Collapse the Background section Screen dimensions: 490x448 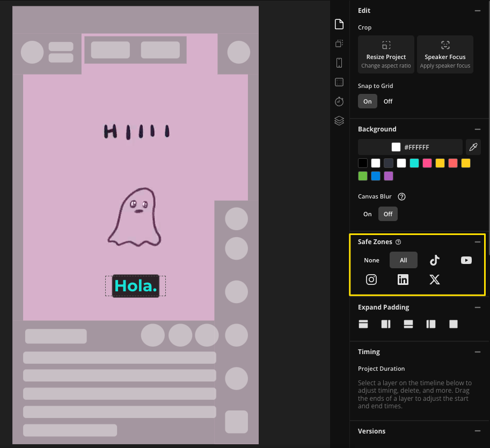click(x=477, y=129)
